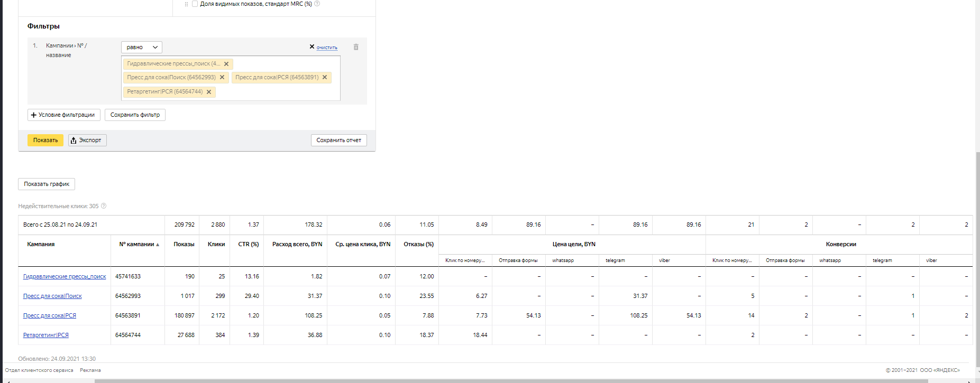Click CTR value 29.40
The image size is (980, 383).
tap(252, 296)
